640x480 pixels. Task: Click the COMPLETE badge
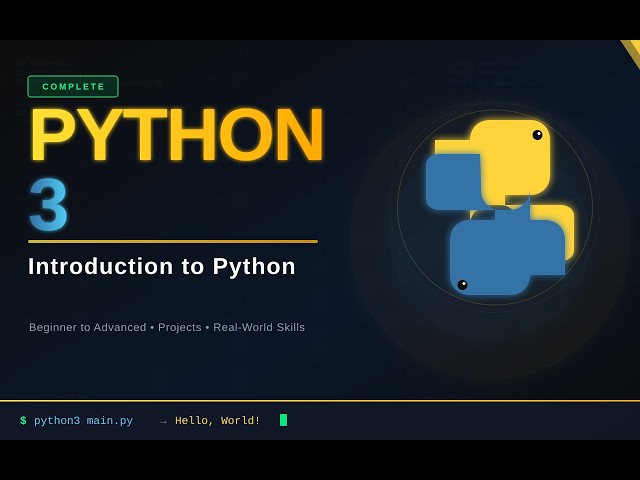[x=73, y=87]
